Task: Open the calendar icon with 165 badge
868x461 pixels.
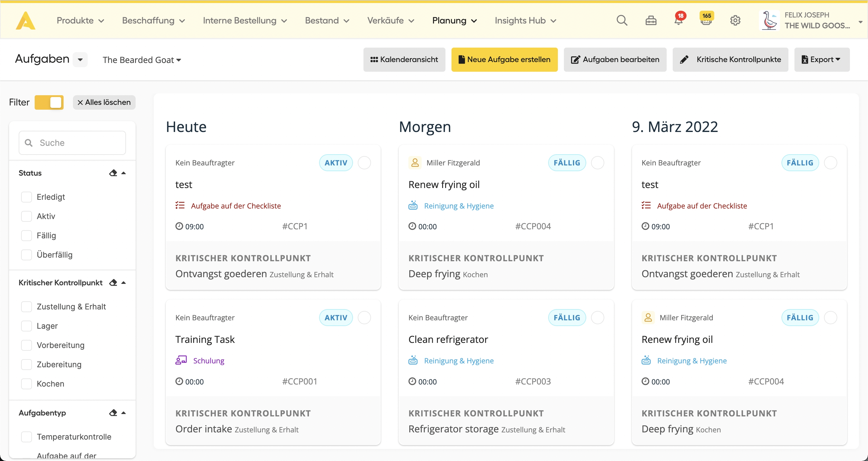Action: (706, 20)
